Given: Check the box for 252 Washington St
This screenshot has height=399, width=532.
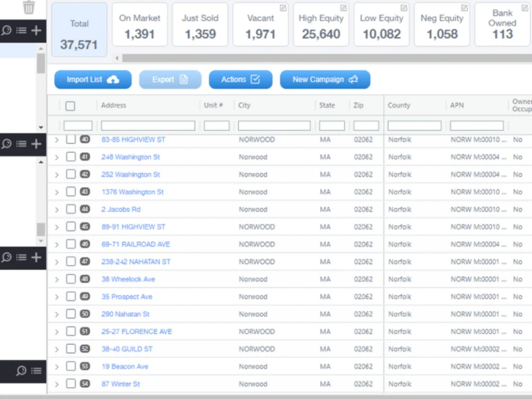Looking at the screenshot, I should 71,174.
